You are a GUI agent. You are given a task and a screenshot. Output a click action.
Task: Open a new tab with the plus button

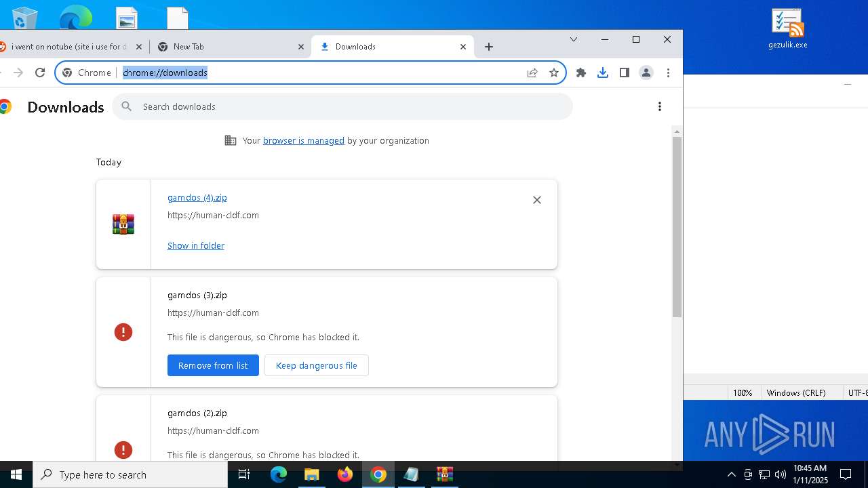(489, 47)
